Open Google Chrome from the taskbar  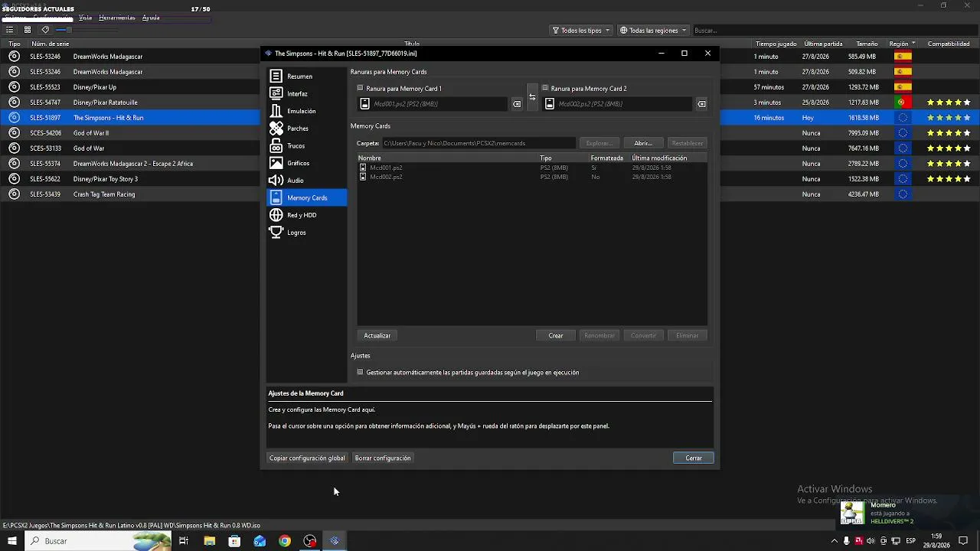click(285, 541)
